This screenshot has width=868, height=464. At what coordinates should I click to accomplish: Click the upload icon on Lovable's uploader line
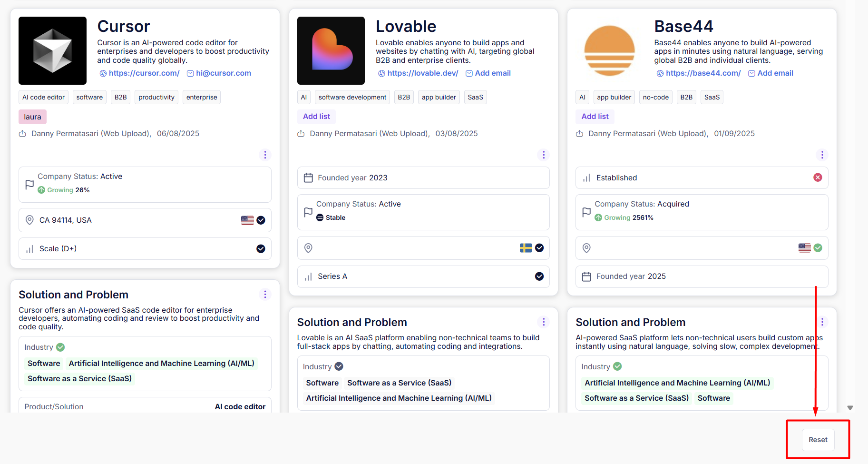click(x=301, y=134)
